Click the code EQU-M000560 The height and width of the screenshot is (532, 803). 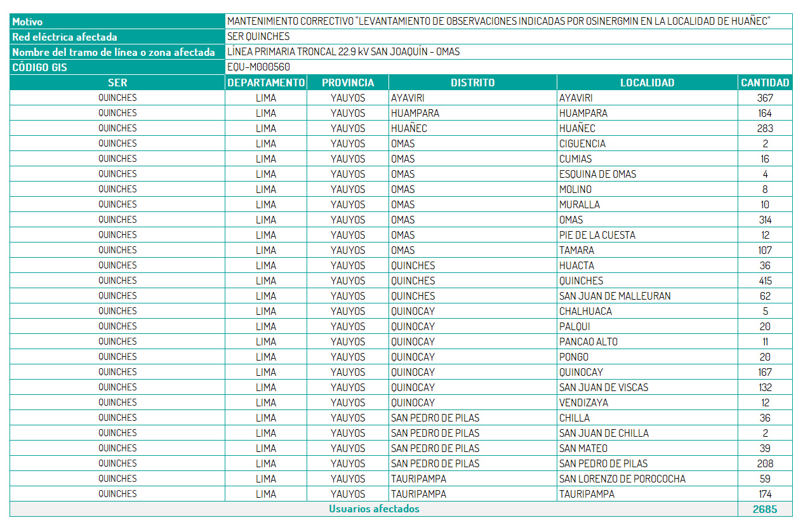coord(258,67)
